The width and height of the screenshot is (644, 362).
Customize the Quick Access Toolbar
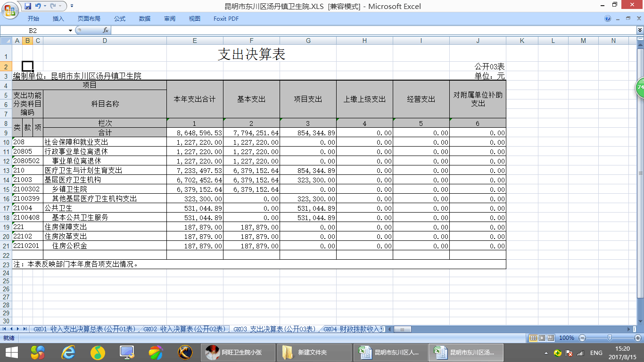tap(72, 6)
